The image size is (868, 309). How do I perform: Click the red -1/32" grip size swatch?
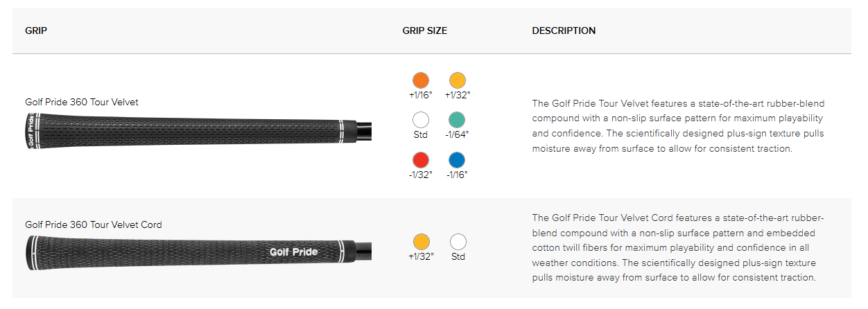(420, 159)
